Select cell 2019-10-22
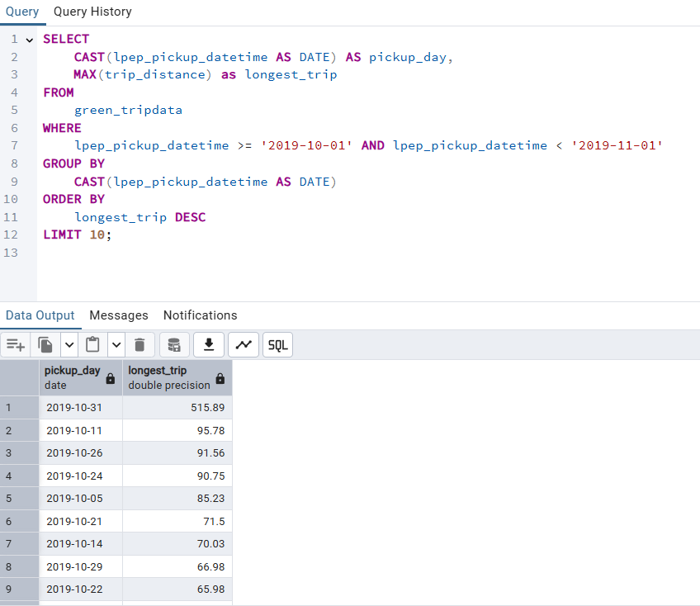Viewport: 700px width, 606px height. (80, 589)
